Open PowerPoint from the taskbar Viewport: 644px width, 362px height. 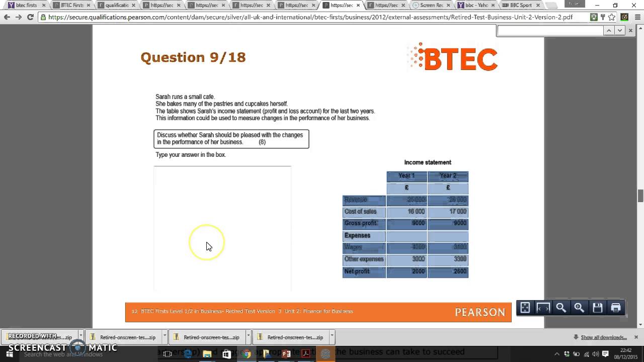(x=286, y=354)
